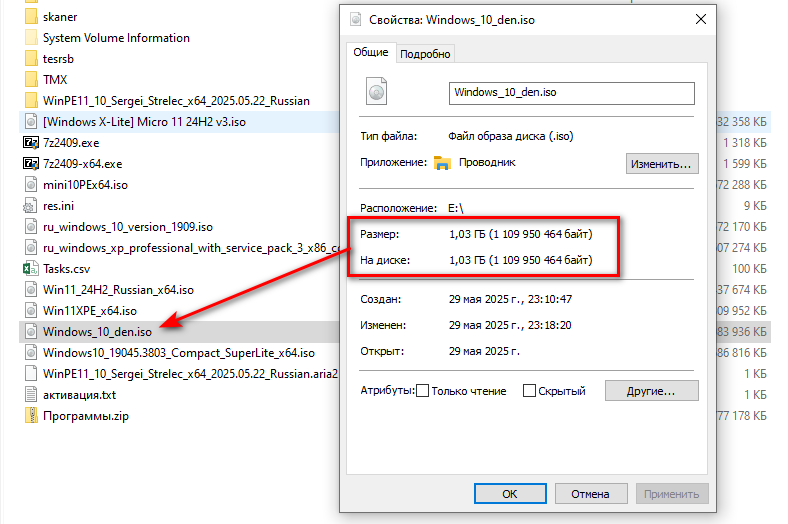Select the Общие tab
The image size is (788, 524).
point(371,52)
